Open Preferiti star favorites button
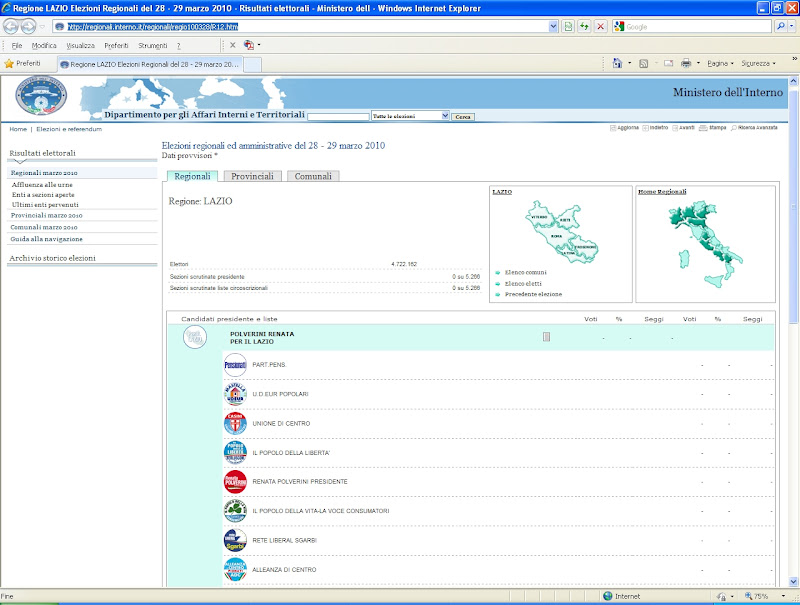Image resolution: width=800 pixels, height=605 pixels. [x=23, y=63]
